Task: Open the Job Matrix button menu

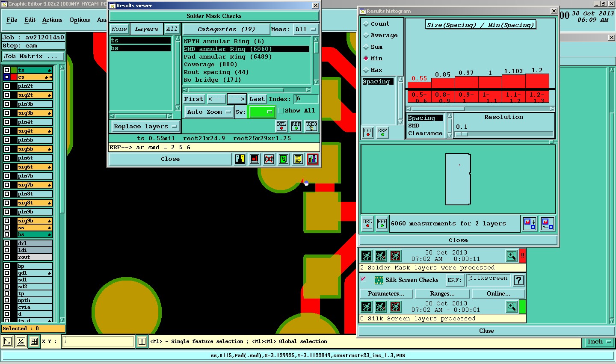Action: coord(33,56)
